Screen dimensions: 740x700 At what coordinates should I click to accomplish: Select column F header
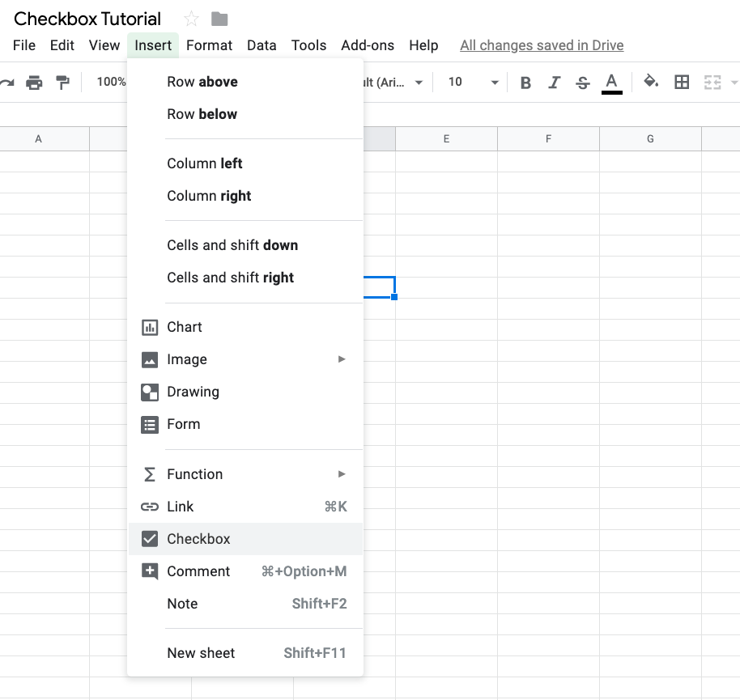548,138
